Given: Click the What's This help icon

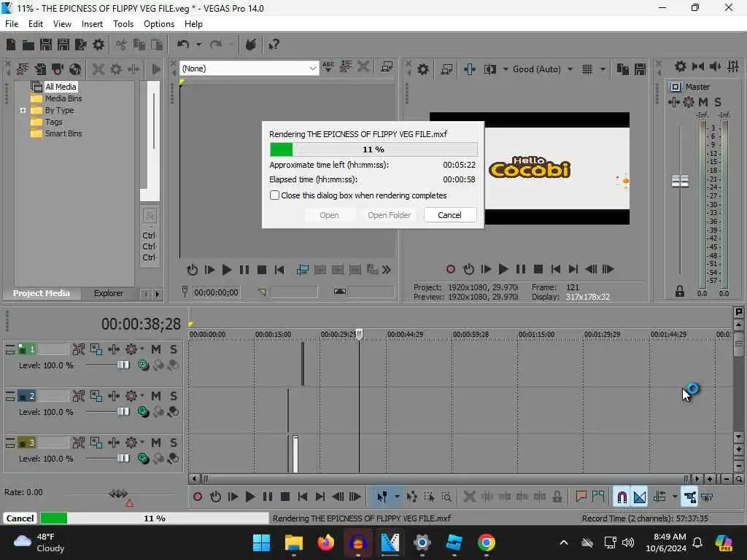Looking at the screenshot, I should [274, 44].
